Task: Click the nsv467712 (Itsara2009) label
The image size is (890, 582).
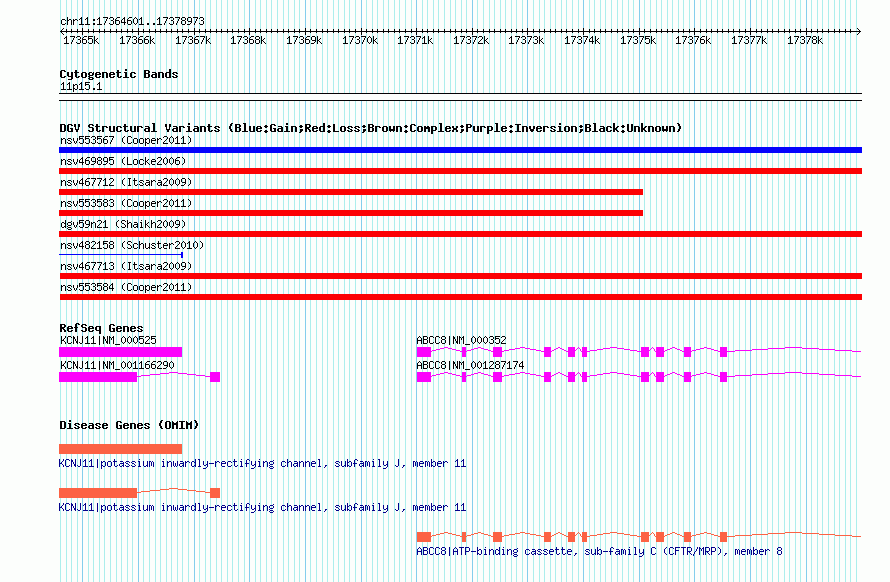Action: coord(126,182)
